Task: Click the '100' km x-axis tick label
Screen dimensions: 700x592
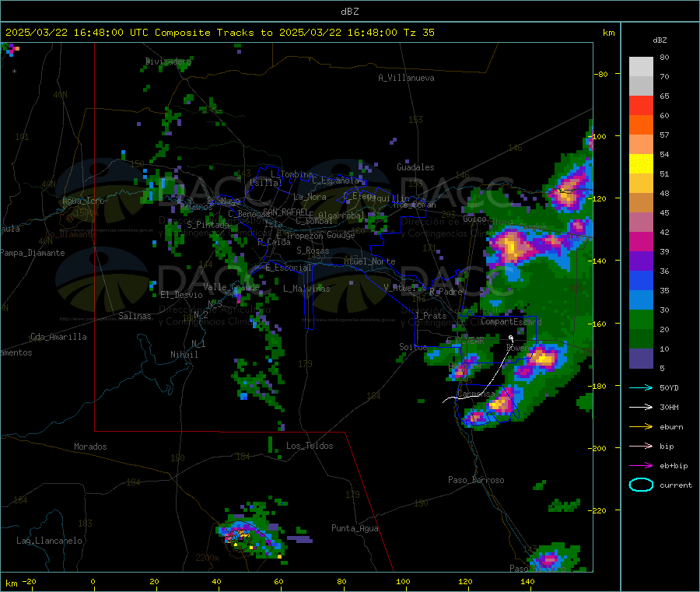Action: pyautogui.click(x=403, y=581)
